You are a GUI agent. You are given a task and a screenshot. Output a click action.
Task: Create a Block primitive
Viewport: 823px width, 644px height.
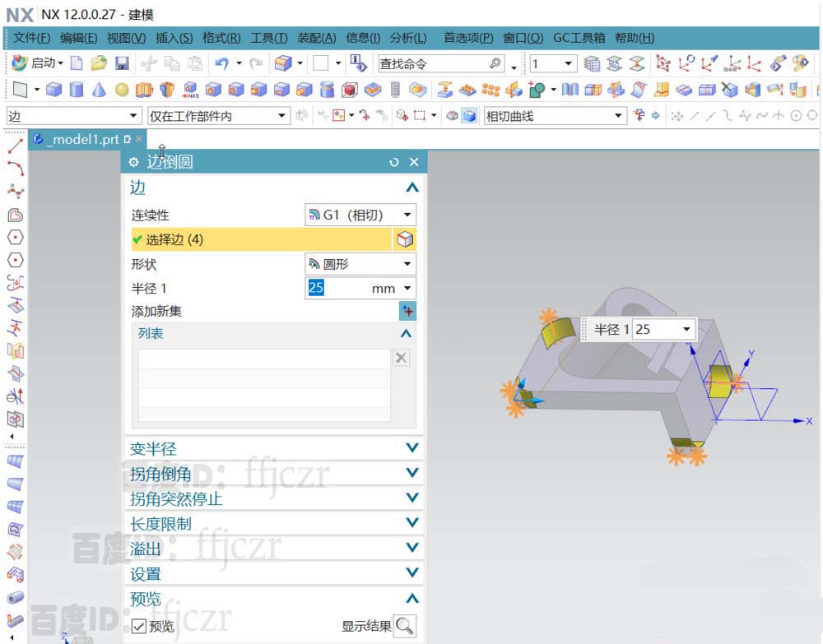(53, 90)
